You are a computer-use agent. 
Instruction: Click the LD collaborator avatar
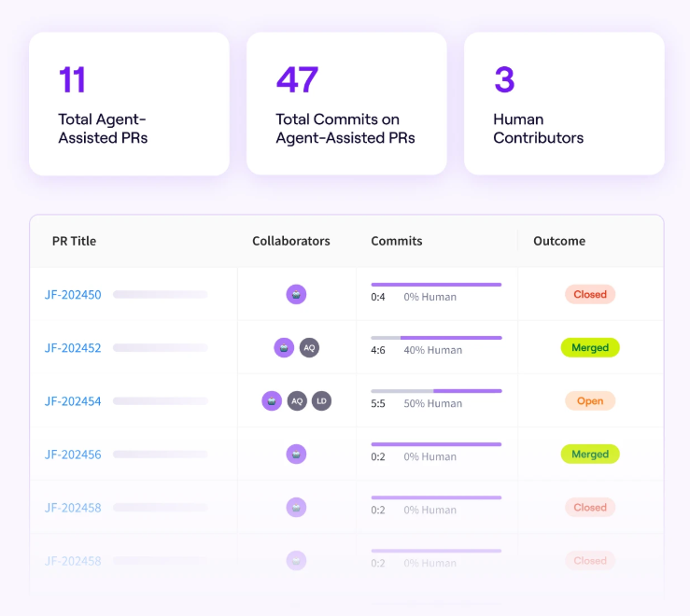[x=322, y=400]
